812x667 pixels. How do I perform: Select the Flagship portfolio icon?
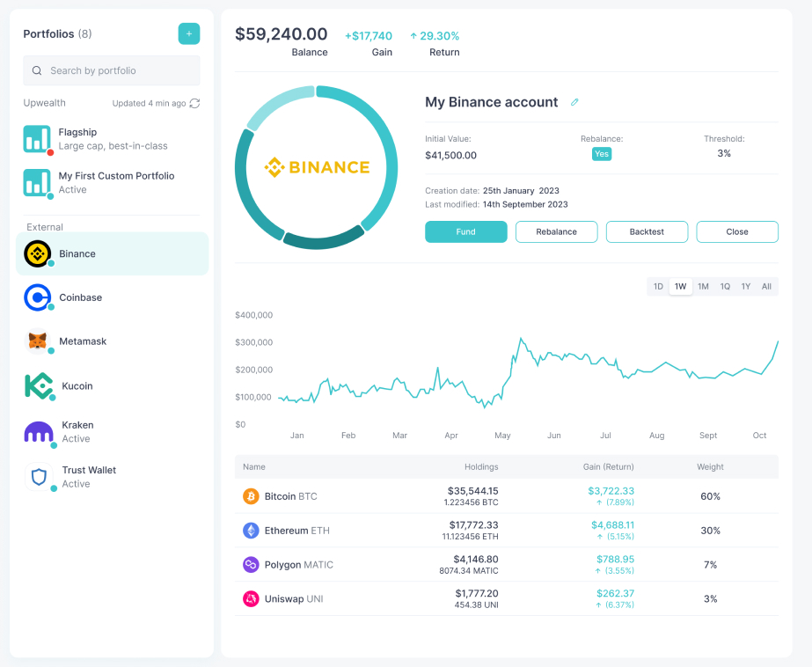pyautogui.click(x=36, y=139)
